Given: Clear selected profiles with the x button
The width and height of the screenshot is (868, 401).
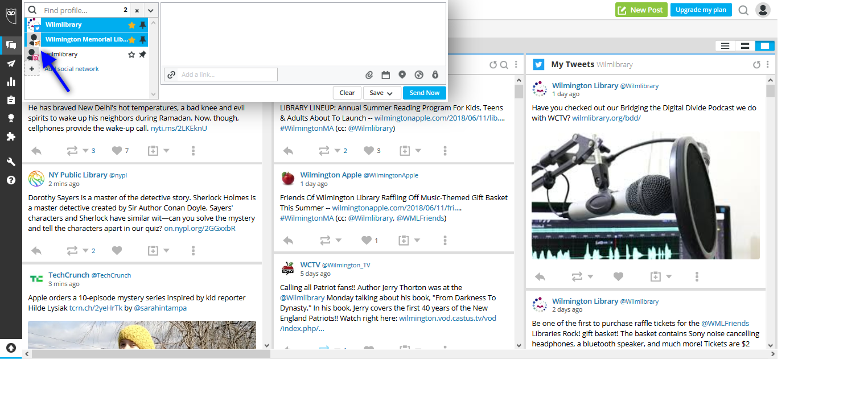Looking at the screenshot, I should (137, 10).
